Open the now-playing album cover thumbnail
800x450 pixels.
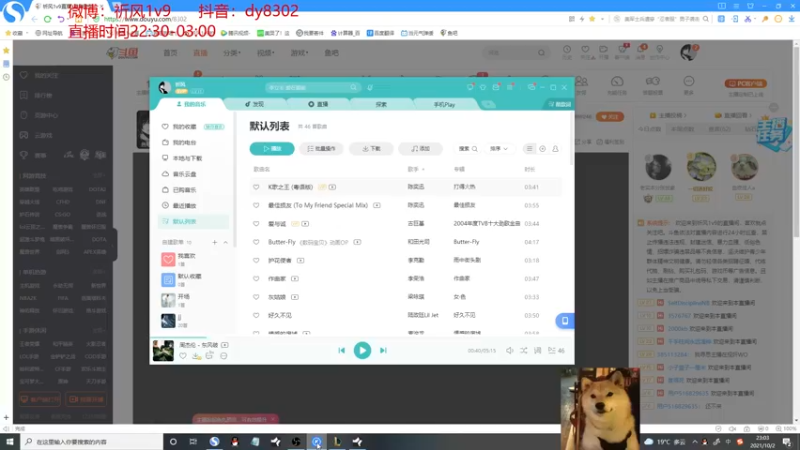tap(163, 351)
